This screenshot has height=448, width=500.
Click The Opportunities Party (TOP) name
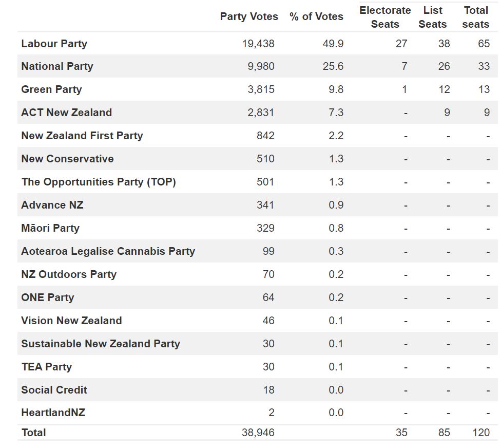pos(98,182)
